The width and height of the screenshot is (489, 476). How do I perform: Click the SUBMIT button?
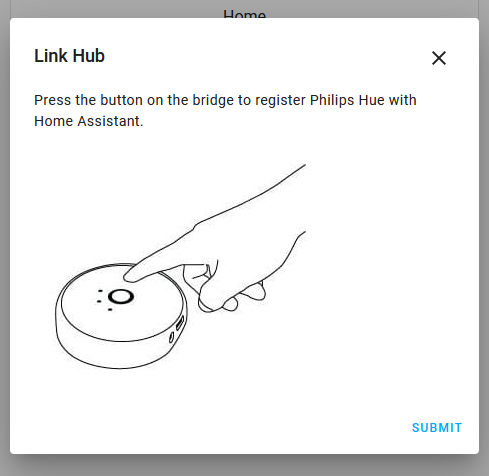click(x=437, y=428)
